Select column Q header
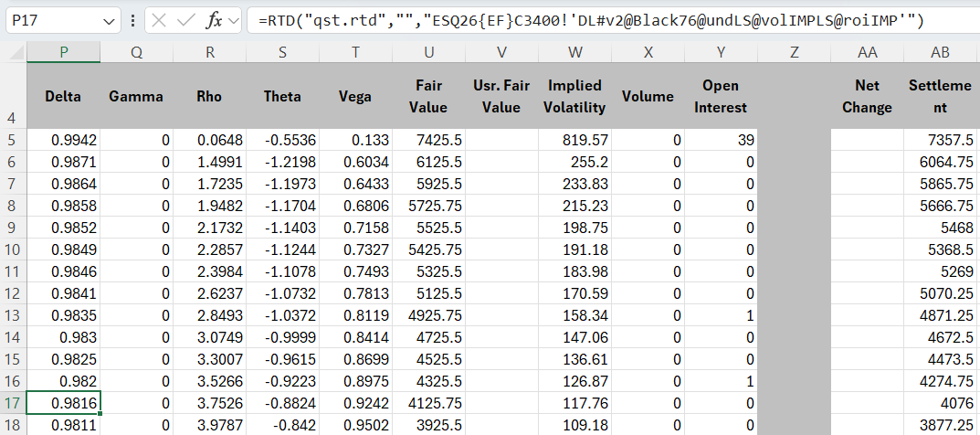Image resolution: width=980 pixels, height=435 pixels. (x=136, y=52)
